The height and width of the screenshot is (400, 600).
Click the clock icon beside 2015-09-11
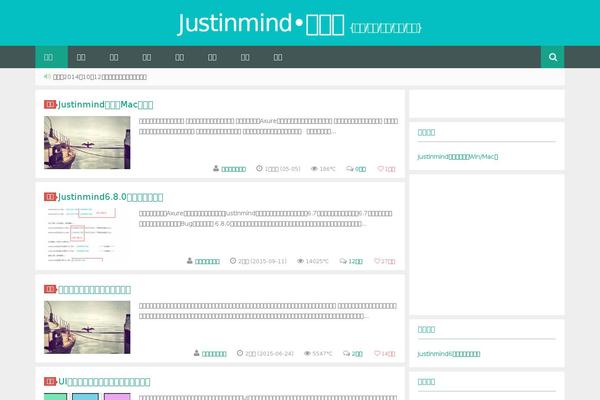click(233, 261)
